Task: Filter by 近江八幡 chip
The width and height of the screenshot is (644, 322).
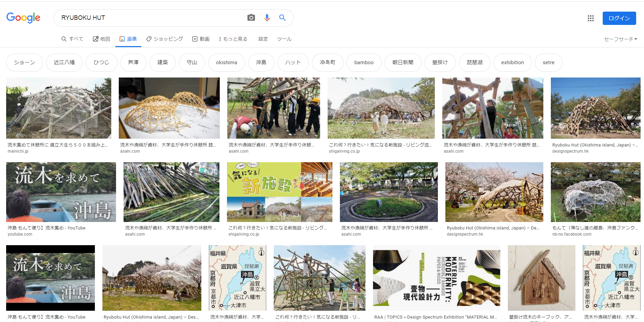Action: click(x=64, y=62)
